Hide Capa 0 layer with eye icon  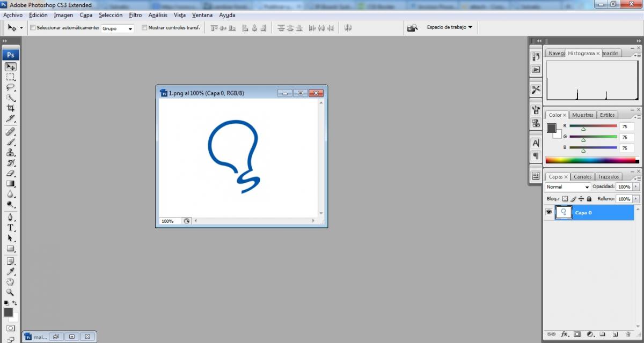pos(549,212)
